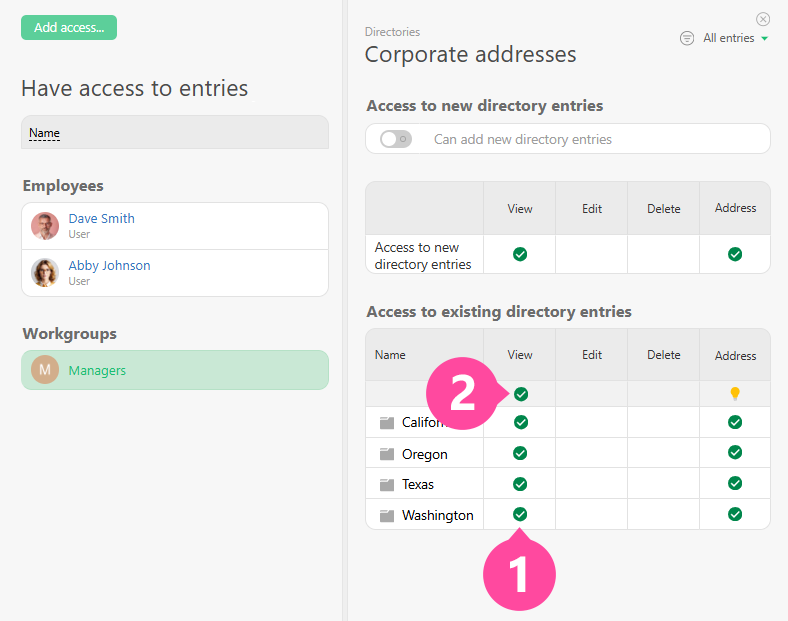788x621 pixels.
Task: Select Abby Johnson's avatar photo
Action: [45, 273]
